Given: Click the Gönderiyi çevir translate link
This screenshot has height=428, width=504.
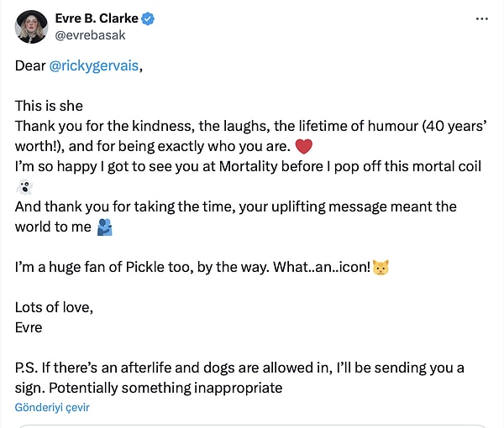Looking at the screenshot, I should coord(52,408).
